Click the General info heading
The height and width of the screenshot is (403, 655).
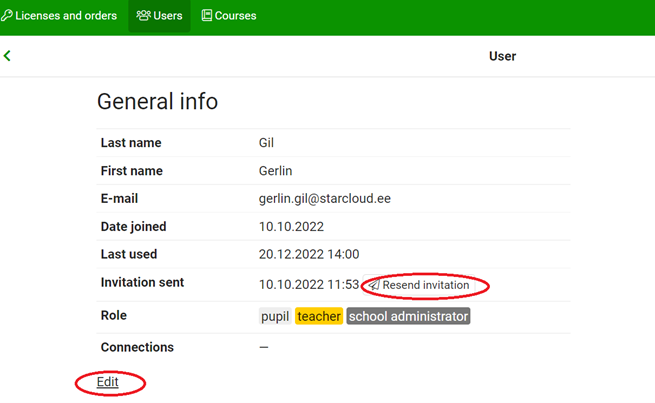coord(157,101)
